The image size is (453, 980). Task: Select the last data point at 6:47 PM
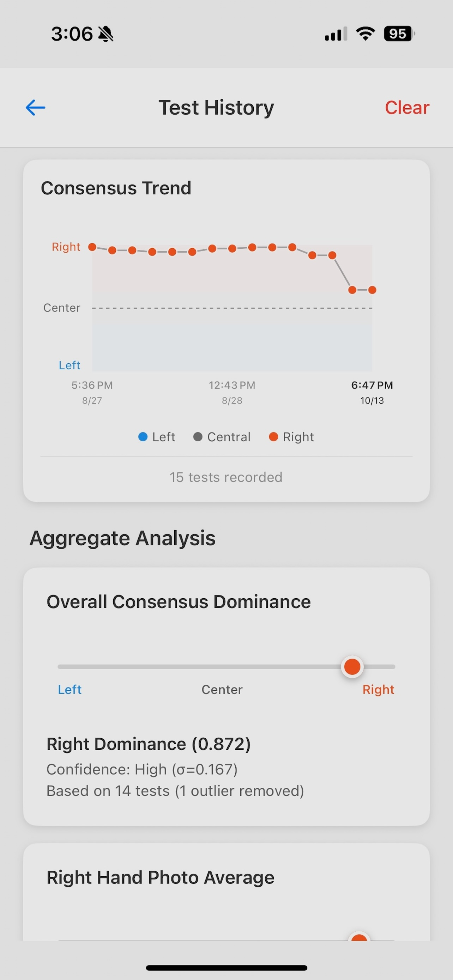click(x=372, y=290)
